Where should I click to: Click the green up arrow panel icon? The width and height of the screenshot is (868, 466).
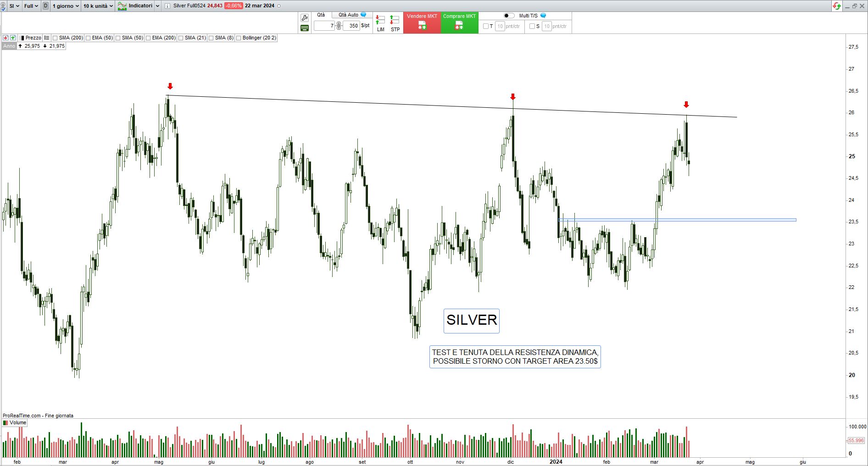coord(13,38)
